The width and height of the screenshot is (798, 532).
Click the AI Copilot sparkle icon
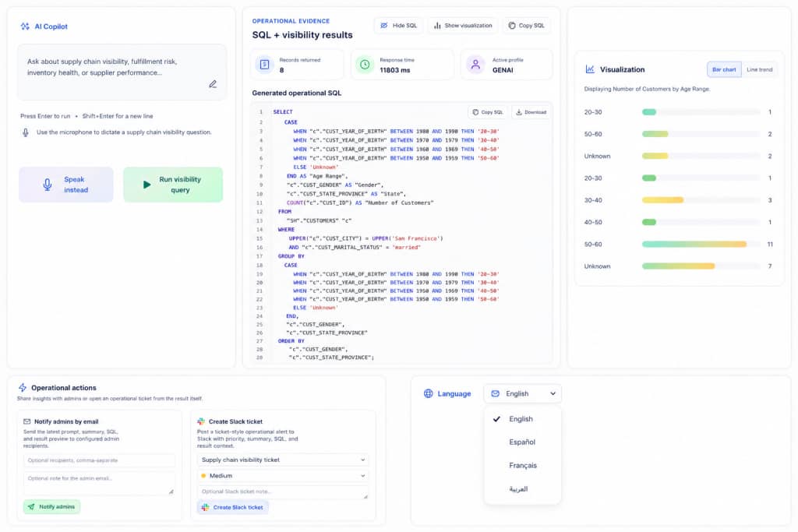25,26
